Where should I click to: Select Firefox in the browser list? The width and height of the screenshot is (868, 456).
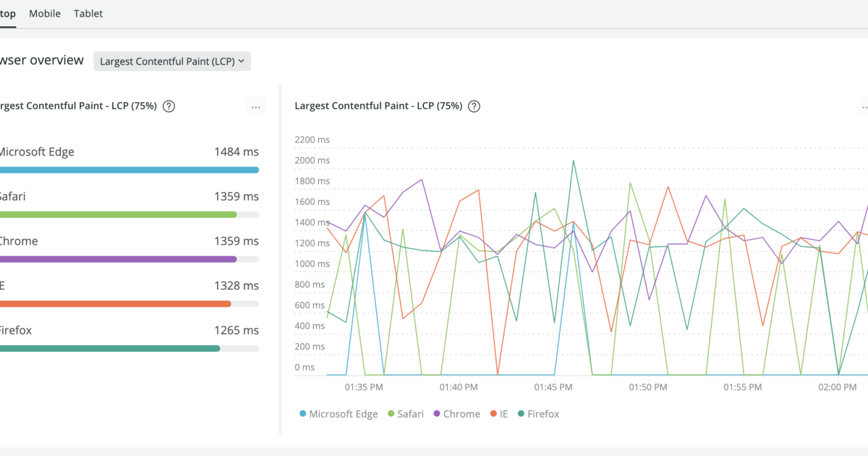pyautogui.click(x=16, y=330)
